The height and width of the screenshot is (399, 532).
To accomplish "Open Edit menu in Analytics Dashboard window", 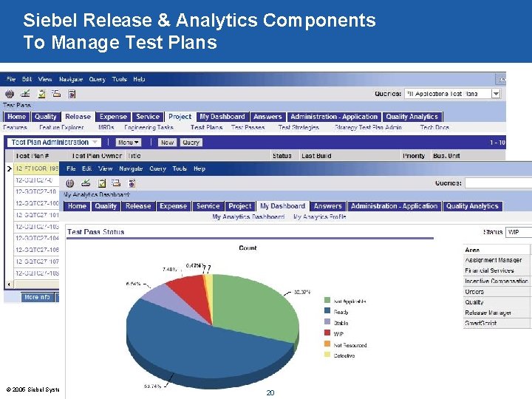I will point(87,168).
